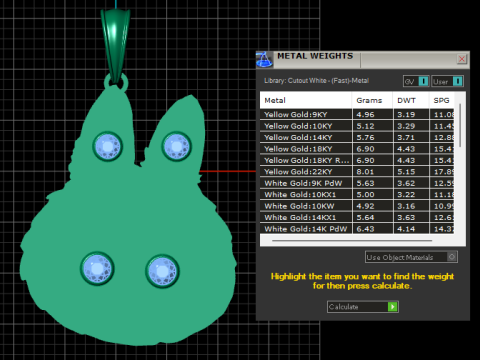
Task: Sort by the DWT column header
Action: pos(411,100)
